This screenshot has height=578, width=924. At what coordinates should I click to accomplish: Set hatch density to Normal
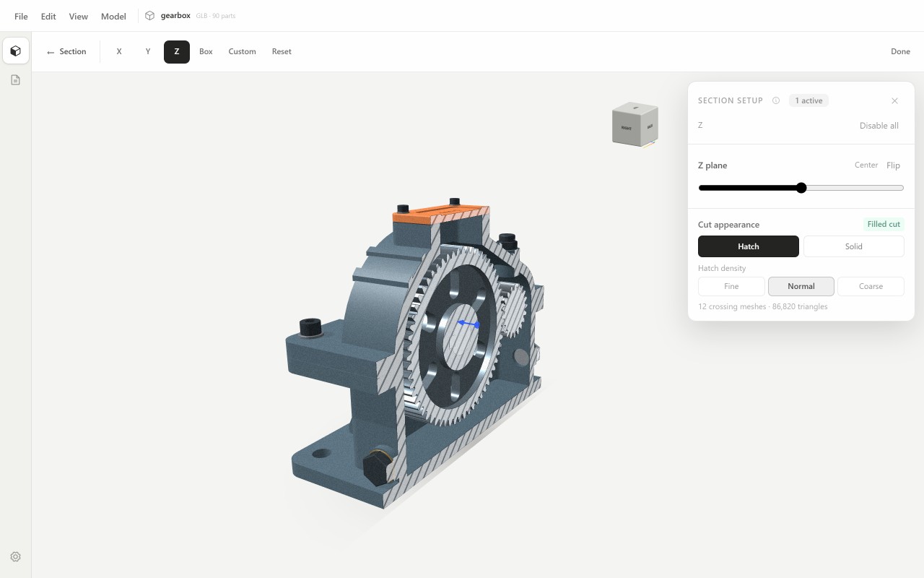801,286
